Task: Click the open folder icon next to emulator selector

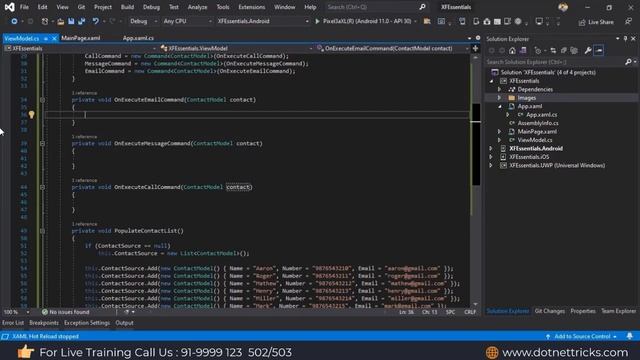Action: tap(427, 21)
